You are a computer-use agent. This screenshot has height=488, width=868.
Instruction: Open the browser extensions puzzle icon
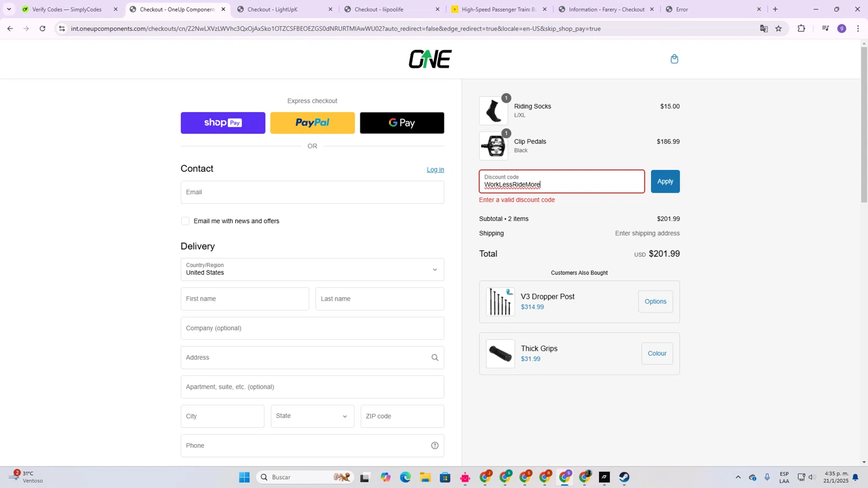(801, 28)
